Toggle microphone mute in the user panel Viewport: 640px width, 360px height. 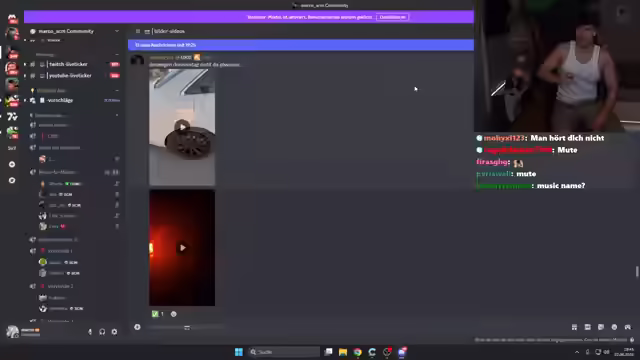click(90, 332)
